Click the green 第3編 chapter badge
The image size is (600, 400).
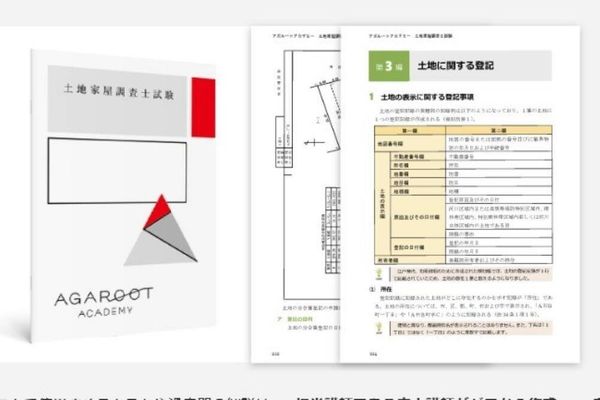click(389, 66)
